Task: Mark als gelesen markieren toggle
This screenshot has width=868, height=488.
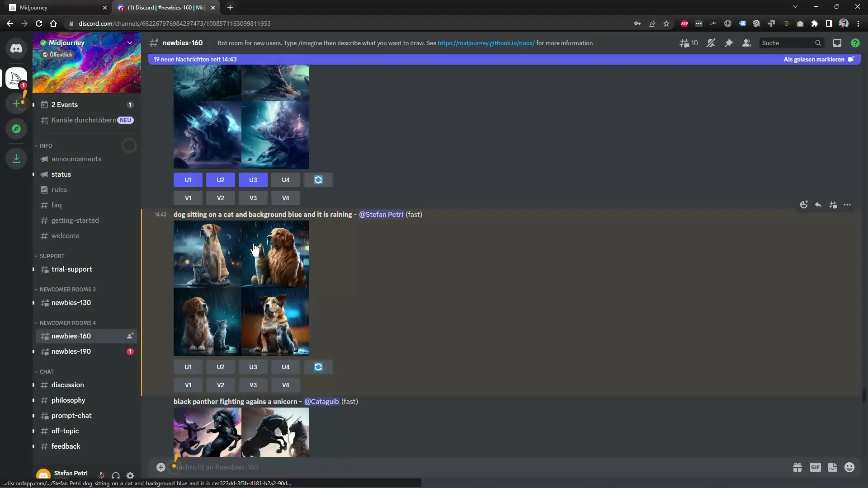Action: (x=820, y=58)
